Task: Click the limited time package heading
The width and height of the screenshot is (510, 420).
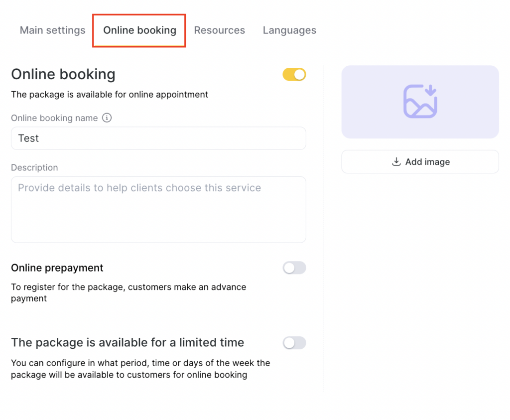Action: (127, 343)
